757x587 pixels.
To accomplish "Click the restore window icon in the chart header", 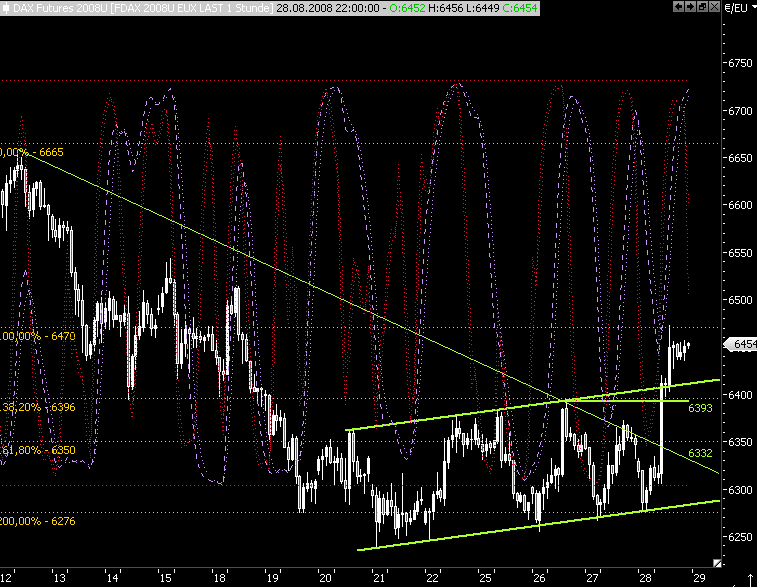I will coord(702,7).
